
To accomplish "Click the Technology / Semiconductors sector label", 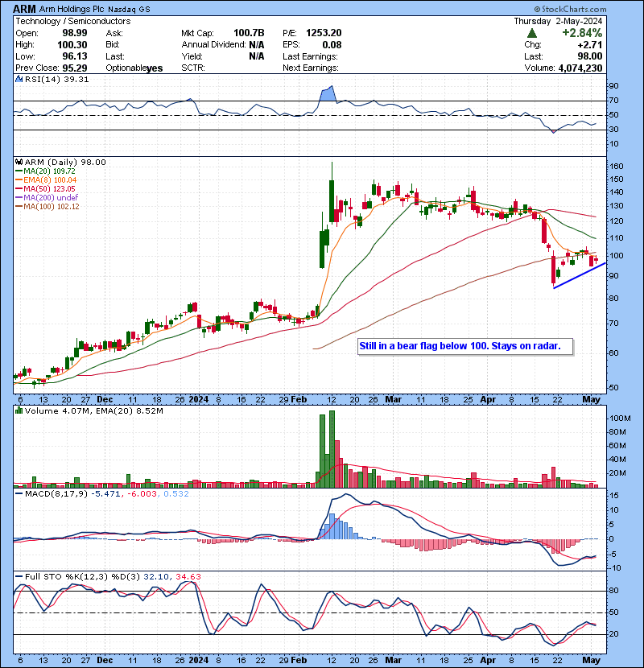I will [73, 21].
